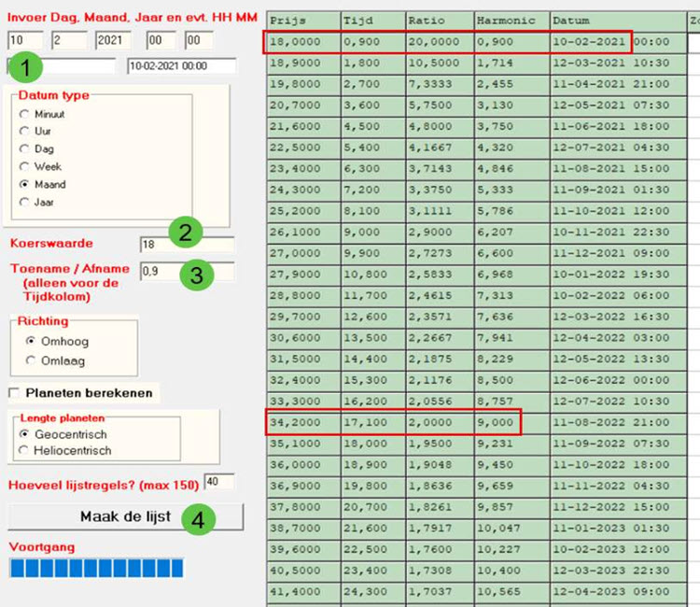Viewport: 700px width, 607px height.
Task: Focus the Toename / Afname input field
Action: [187, 271]
